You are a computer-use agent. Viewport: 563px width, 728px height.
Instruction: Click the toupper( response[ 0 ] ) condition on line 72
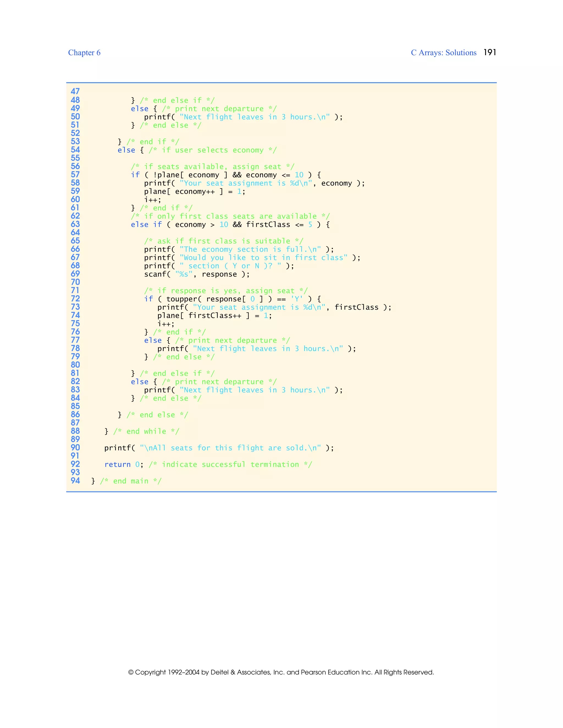(219, 299)
